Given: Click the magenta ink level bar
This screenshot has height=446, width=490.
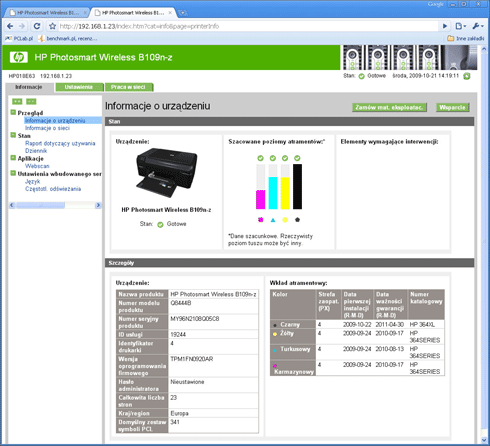Looking at the screenshot, I should [260, 199].
